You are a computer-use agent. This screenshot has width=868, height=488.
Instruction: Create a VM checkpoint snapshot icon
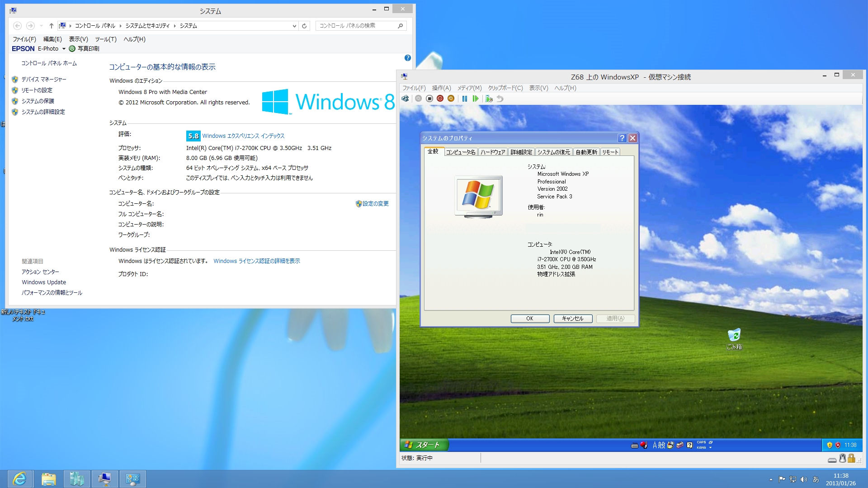[489, 99]
